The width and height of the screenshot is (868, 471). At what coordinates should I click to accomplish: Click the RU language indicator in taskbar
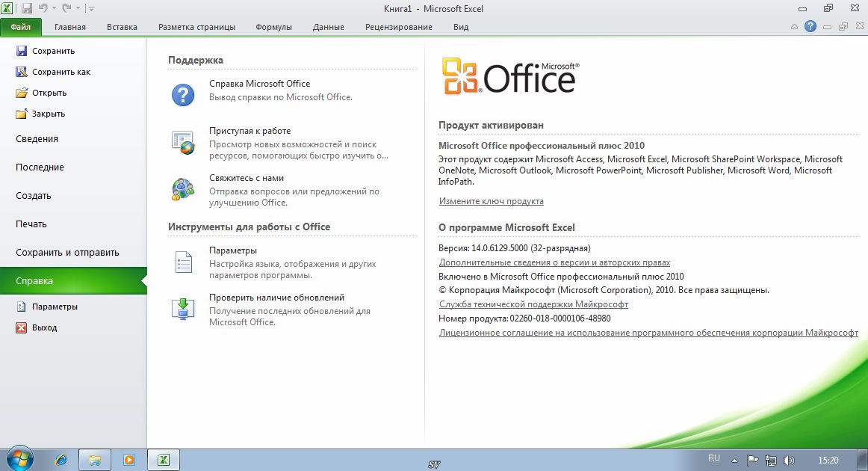[713, 458]
